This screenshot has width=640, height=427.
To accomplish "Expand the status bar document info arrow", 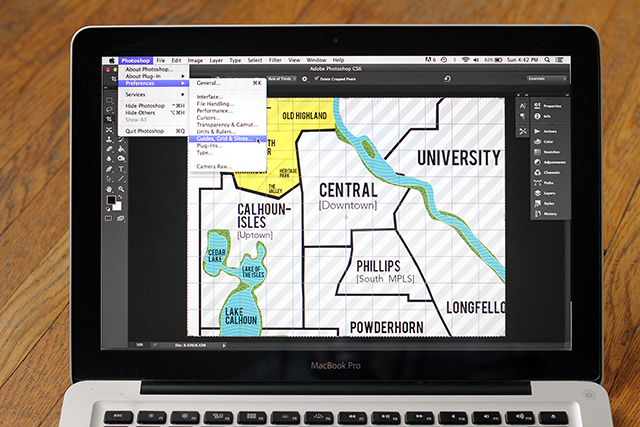I will click(x=224, y=345).
